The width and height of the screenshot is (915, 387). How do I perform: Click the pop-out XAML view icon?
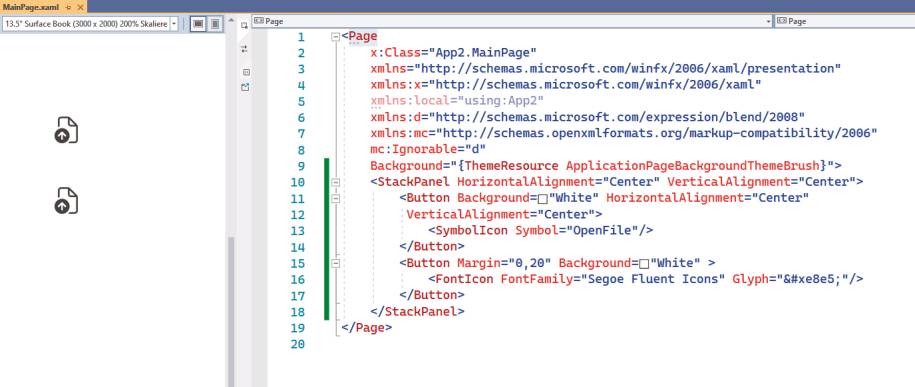tap(245, 87)
